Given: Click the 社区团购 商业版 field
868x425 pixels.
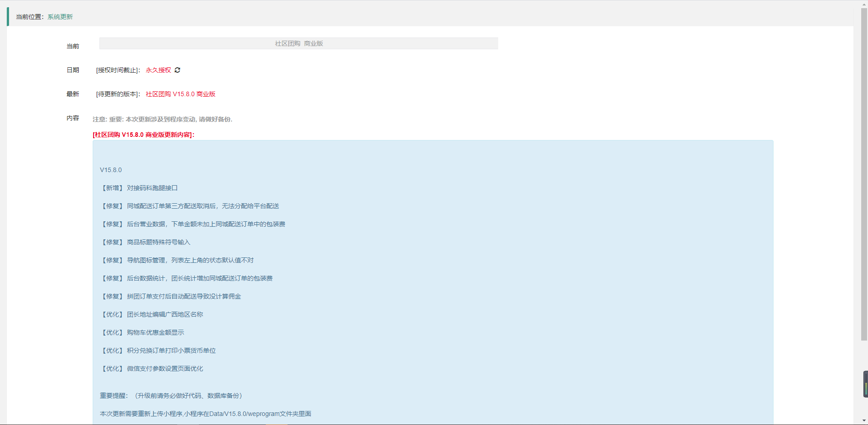Looking at the screenshot, I should tap(299, 43).
